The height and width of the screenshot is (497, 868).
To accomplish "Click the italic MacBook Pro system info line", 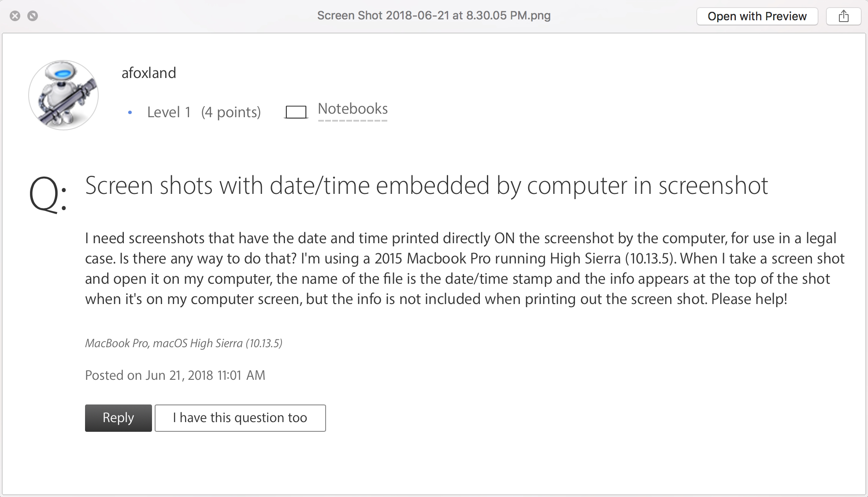I will tap(183, 343).
